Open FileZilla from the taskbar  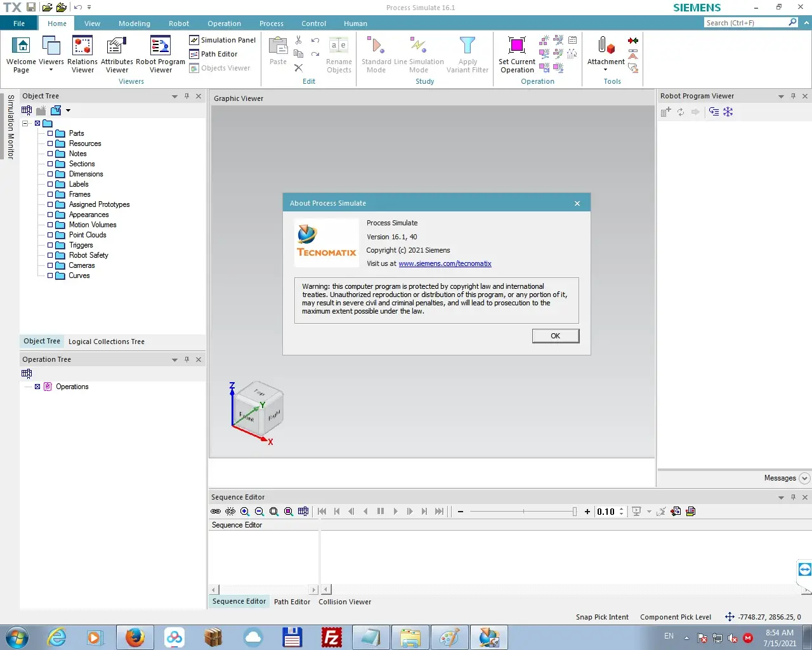click(332, 637)
